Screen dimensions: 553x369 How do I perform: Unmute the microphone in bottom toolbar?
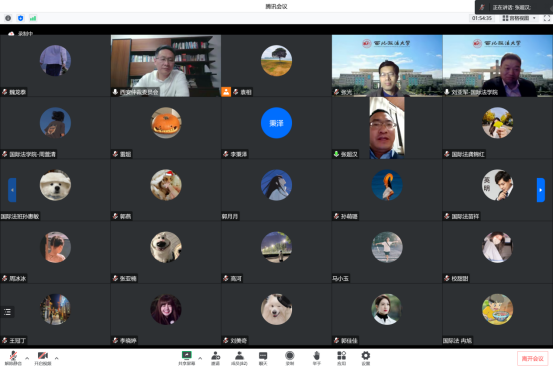[13, 358]
